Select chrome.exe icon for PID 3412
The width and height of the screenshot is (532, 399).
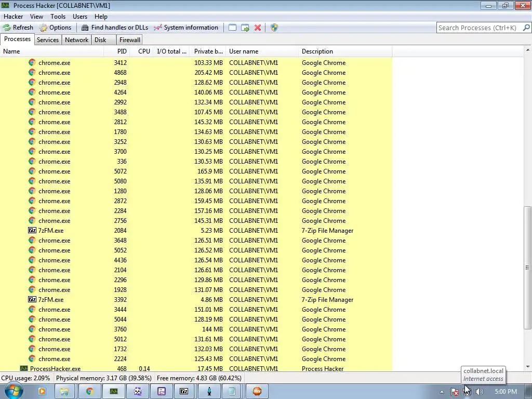point(32,62)
